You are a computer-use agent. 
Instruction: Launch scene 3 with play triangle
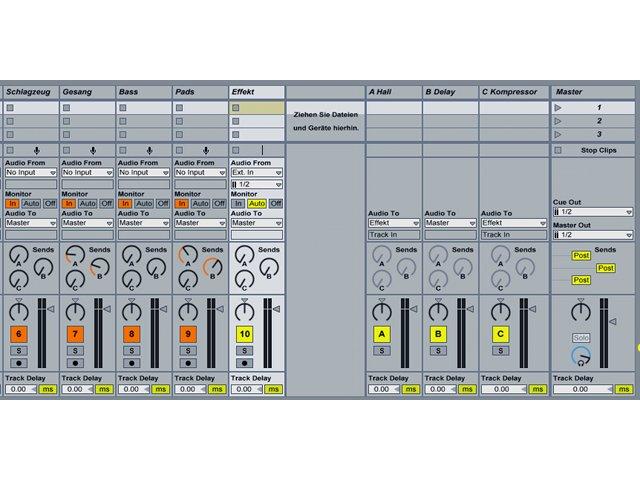pyautogui.click(x=558, y=134)
